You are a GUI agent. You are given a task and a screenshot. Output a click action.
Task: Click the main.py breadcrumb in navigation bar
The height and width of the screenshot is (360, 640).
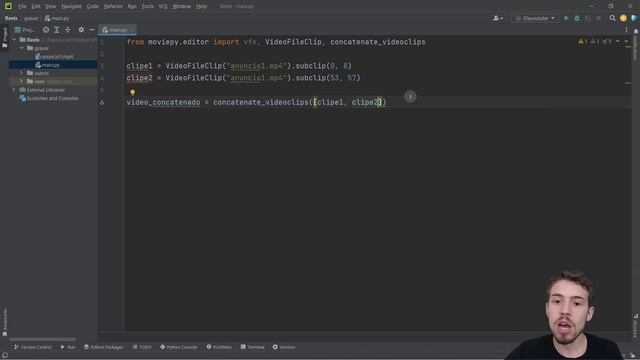(x=57, y=18)
